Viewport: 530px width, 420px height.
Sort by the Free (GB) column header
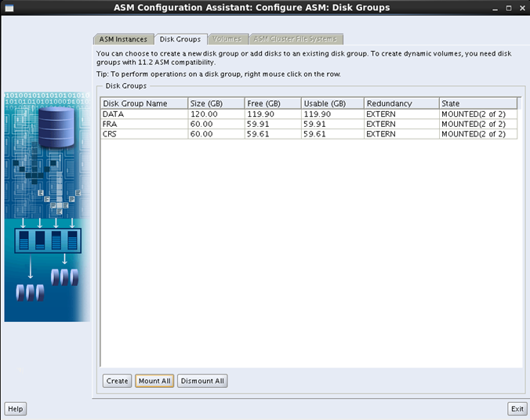coord(273,103)
